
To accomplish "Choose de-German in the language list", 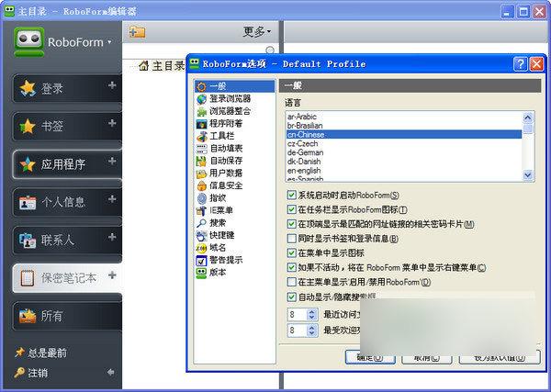I will click(x=305, y=151).
